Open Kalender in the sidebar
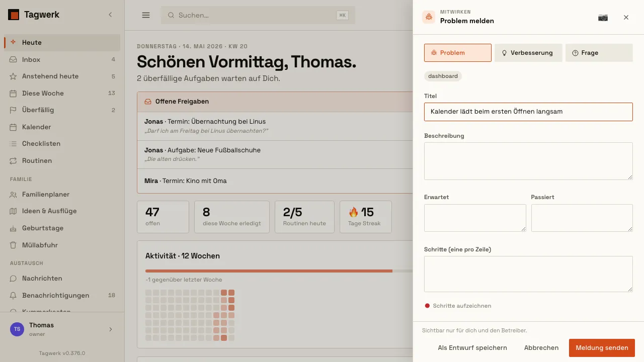Screen dimensions: 644x362 pos(62,127)
